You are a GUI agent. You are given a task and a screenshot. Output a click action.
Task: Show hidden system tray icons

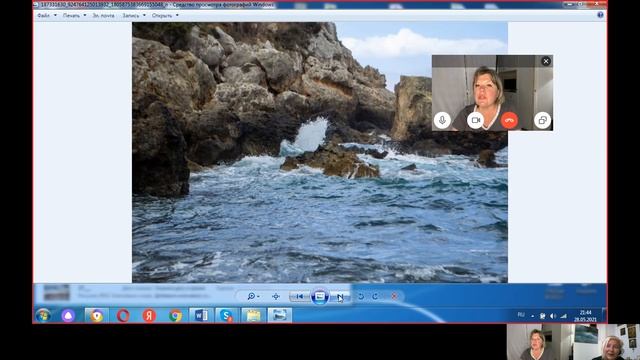[532, 316]
